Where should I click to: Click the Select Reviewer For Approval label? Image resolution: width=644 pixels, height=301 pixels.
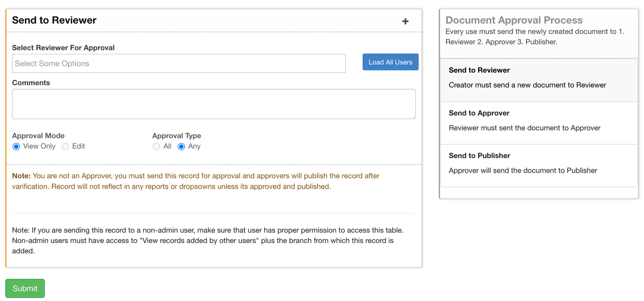pos(63,48)
